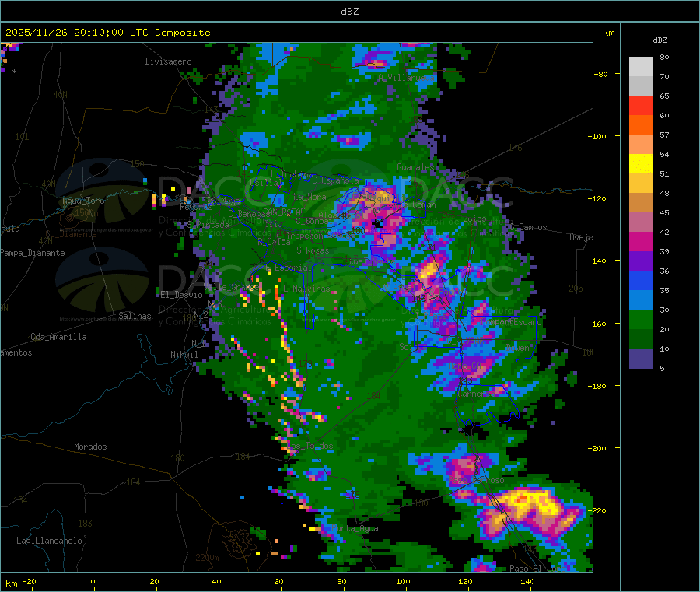Click the Morados place label
This screenshot has height=592, width=700.
point(90,447)
